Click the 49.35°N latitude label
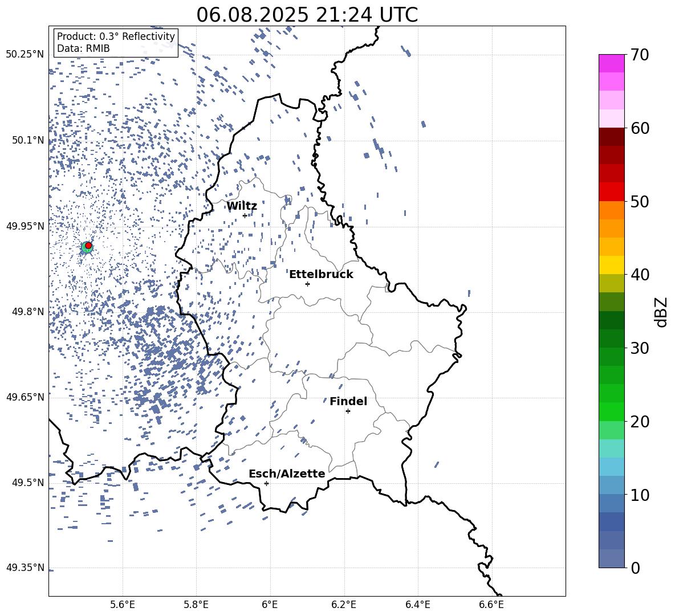The height and width of the screenshot is (616, 675). (x=25, y=568)
